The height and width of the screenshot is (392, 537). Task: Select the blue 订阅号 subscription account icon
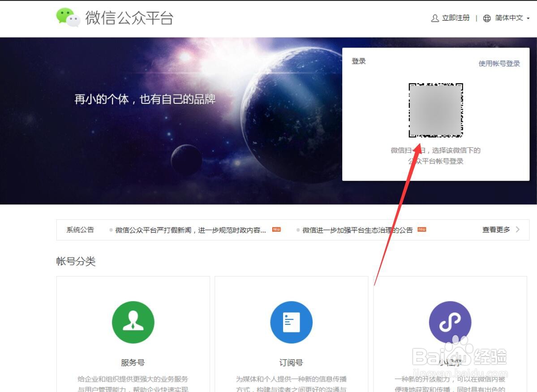[291, 322]
